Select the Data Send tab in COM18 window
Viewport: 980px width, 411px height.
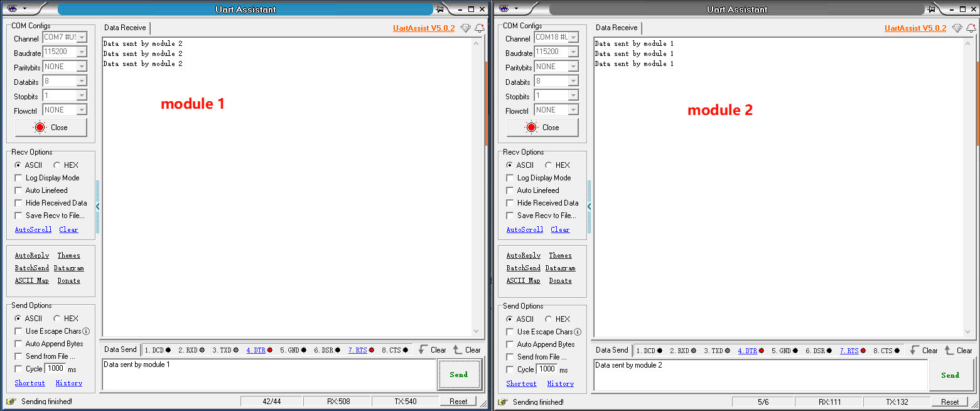click(611, 350)
